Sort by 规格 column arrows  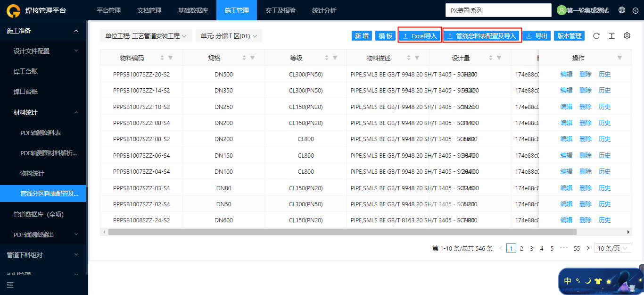(x=244, y=58)
